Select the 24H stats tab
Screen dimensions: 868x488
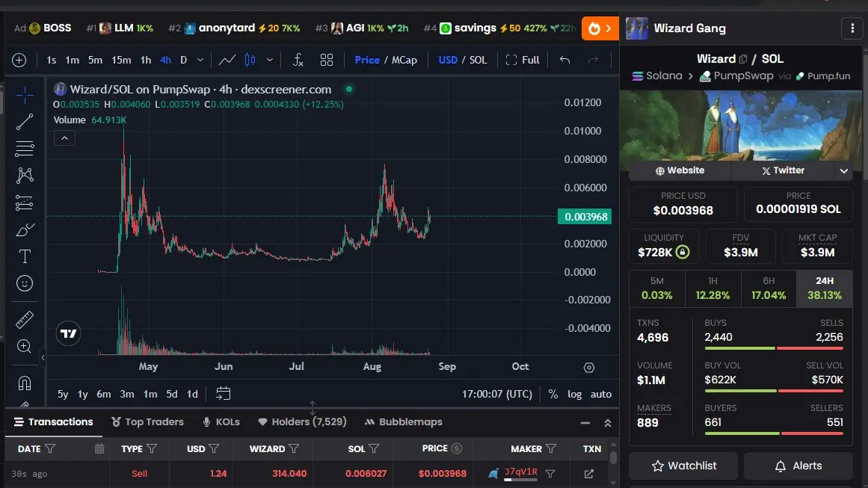[x=825, y=288]
